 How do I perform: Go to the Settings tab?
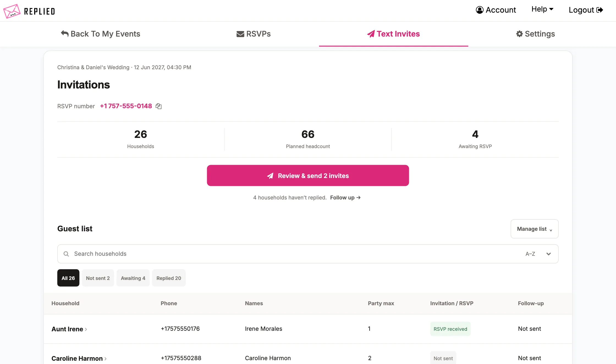(x=535, y=34)
